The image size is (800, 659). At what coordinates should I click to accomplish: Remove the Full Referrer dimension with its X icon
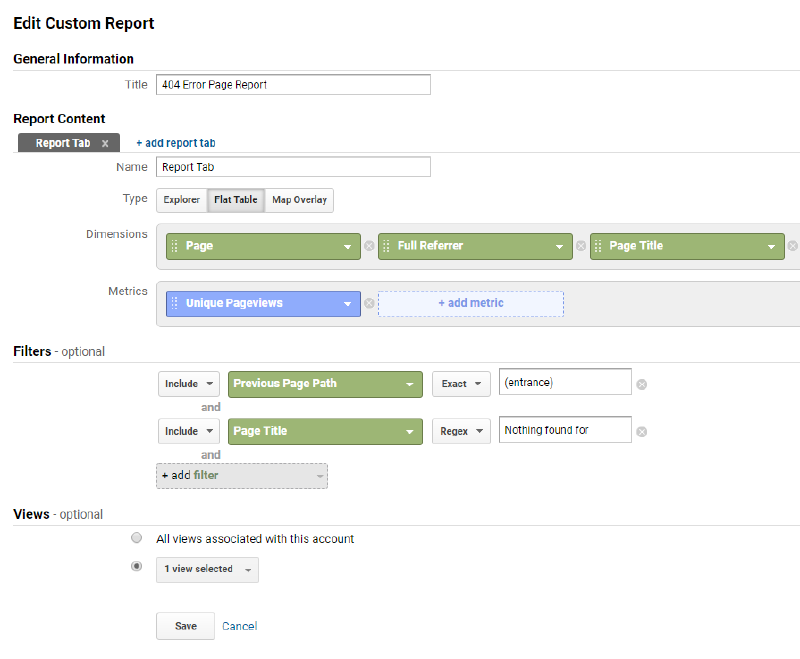[581, 246]
